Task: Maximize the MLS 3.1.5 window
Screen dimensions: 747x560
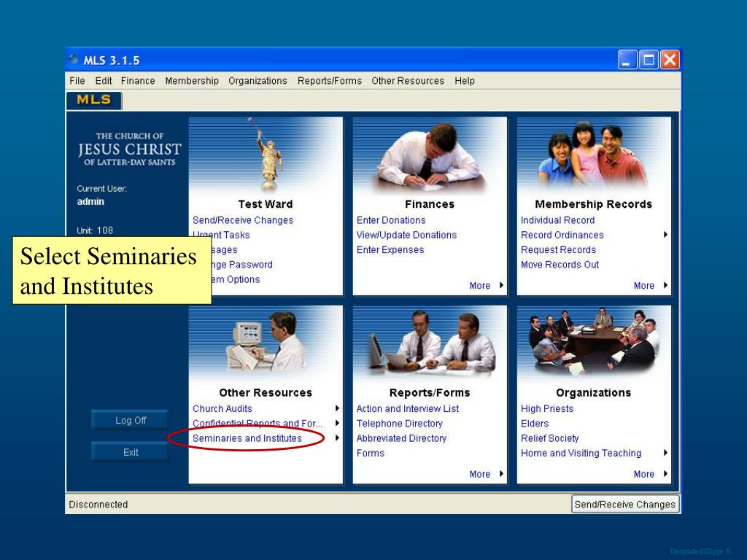Action: tap(649, 60)
